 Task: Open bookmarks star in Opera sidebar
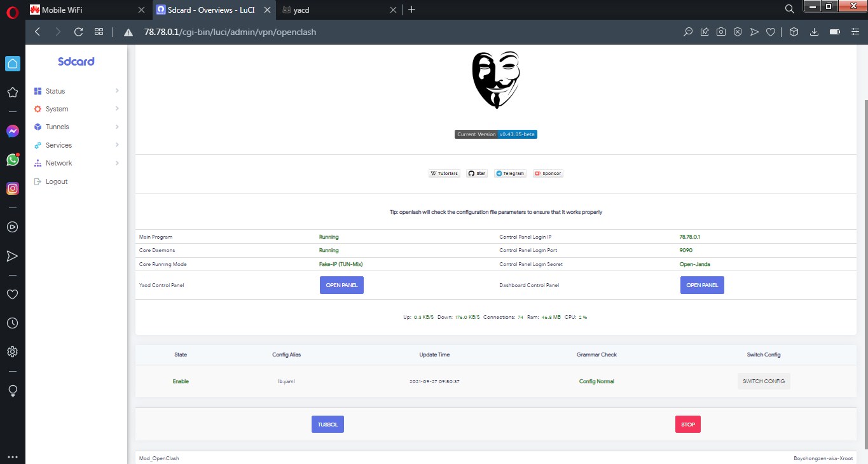12,93
